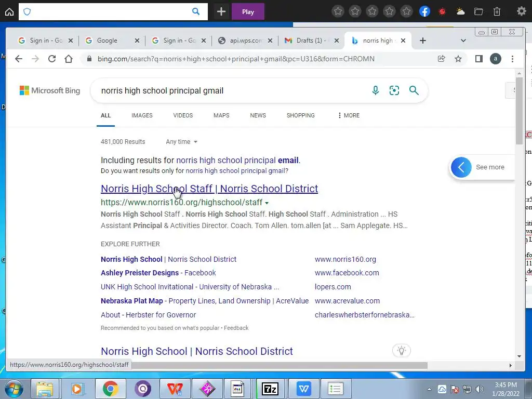532x399 pixels.
Task: Click the share page icon in the address bar
Action: coord(442,59)
